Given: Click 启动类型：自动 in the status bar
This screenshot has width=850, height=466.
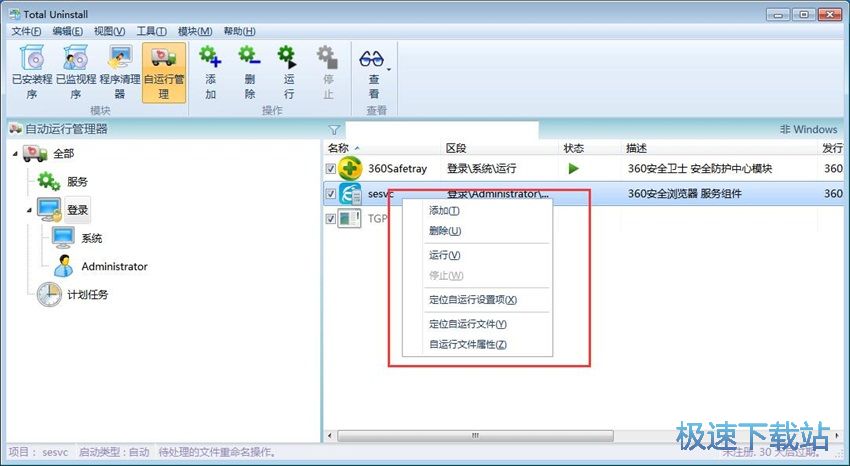Looking at the screenshot, I should coord(114,452).
